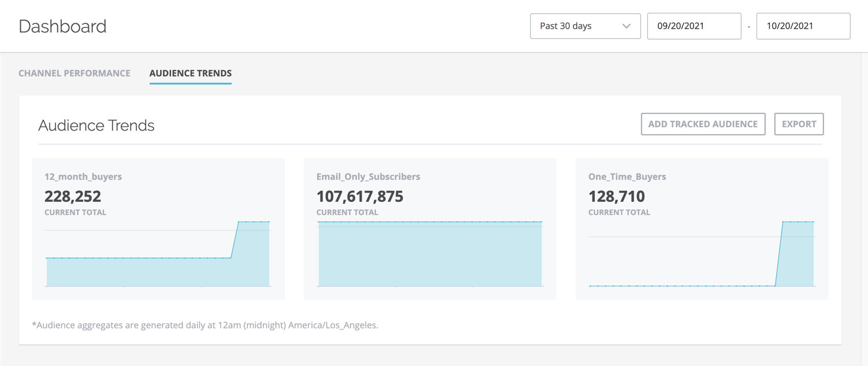
Task: Click the Dashboard page heading
Action: [x=62, y=27]
